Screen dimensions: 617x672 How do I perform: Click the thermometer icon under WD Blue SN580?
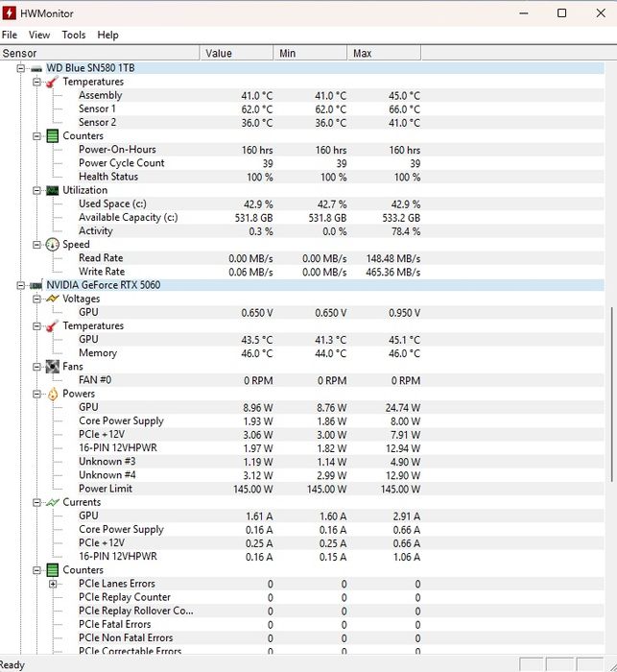point(52,82)
